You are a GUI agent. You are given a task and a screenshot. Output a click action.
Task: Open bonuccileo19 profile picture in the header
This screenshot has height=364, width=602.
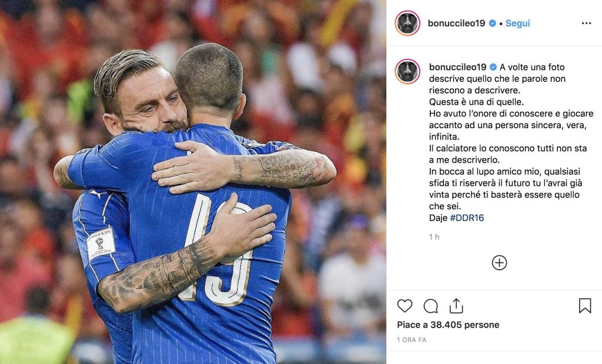click(x=407, y=23)
